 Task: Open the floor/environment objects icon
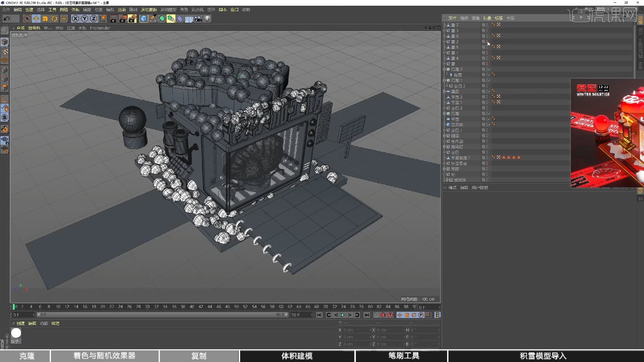(189, 19)
